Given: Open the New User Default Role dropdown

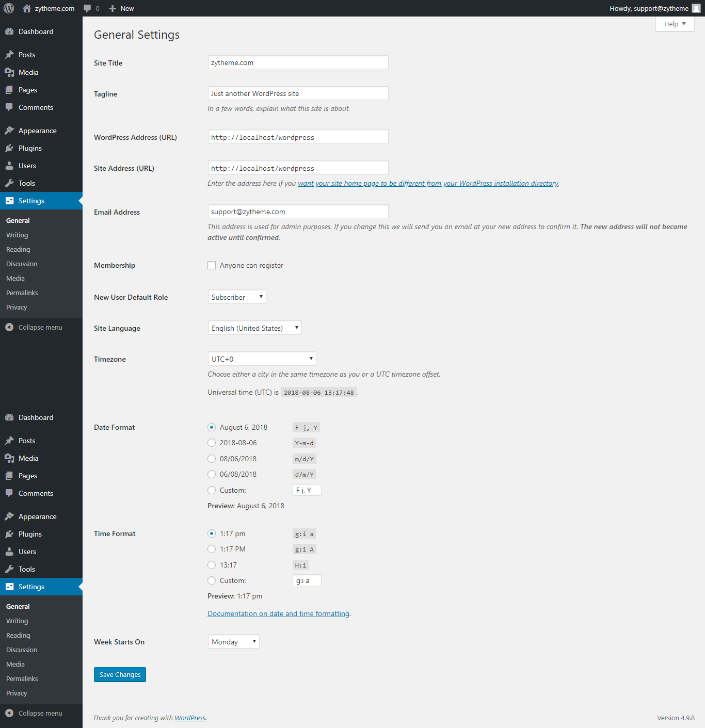Looking at the screenshot, I should (x=237, y=297).
